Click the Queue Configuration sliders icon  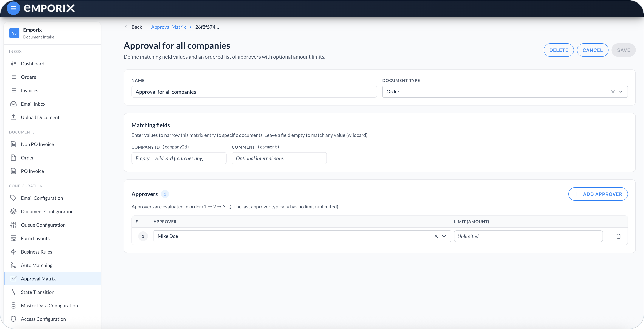click(x=13, y=225)
